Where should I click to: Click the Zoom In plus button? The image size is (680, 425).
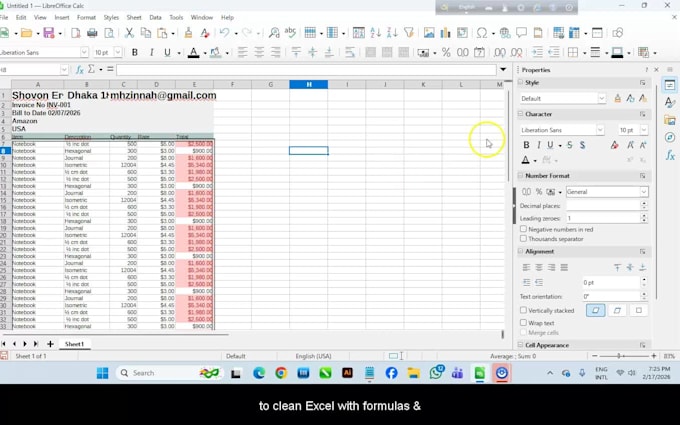pos(654,356)
